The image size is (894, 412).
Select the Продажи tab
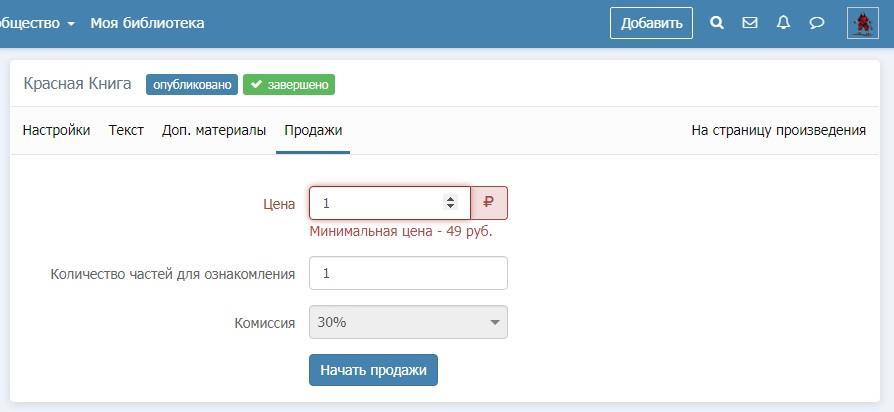tap(313, 130)
